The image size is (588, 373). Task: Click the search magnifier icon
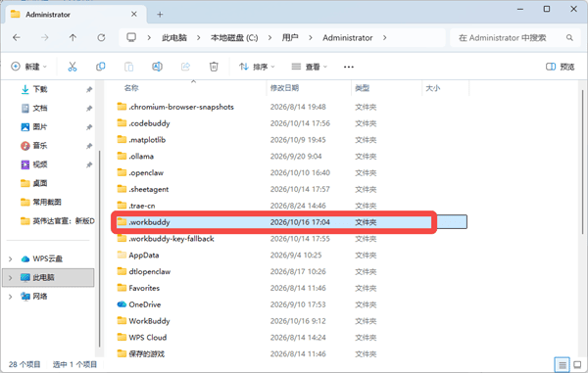[569, 38]
